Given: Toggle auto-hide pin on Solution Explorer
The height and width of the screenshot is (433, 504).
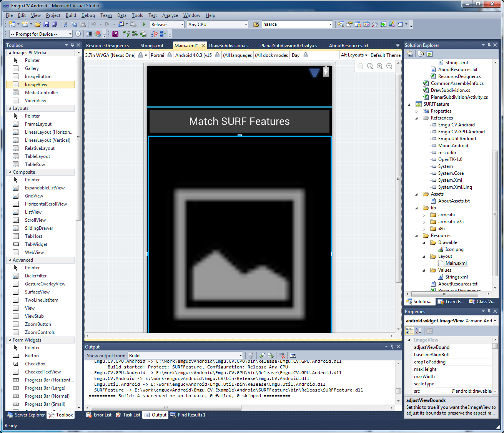Looking at the screenshot, I should (x=489, y=45).
